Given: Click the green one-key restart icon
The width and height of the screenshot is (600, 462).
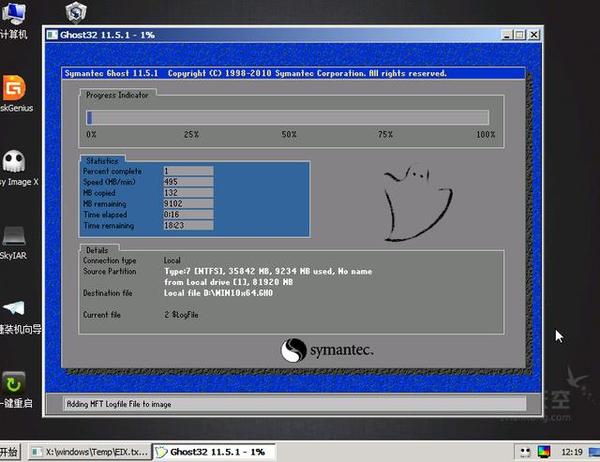Looking at the screenshot, I should [14, 383].
